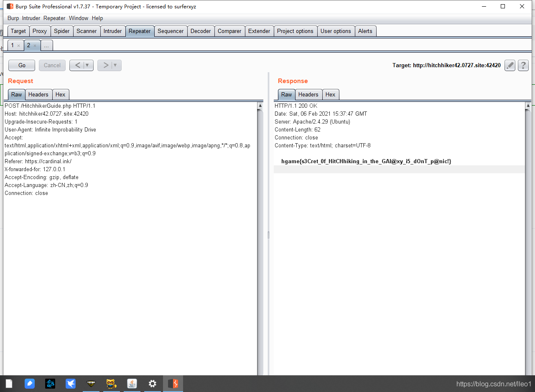Viewport: 535px width, 392px height.
Task: Switch to the Decoder tab
Action: (201, 31)
